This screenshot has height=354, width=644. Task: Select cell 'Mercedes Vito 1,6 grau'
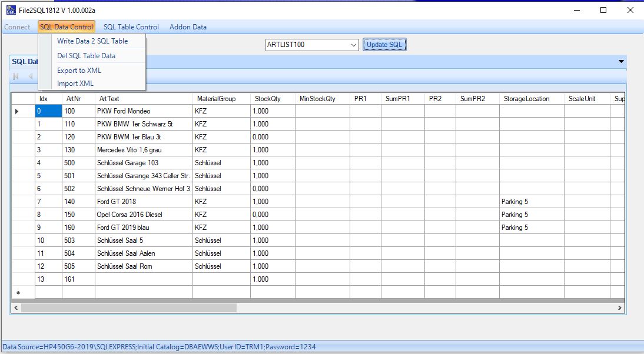coord(144,150)
